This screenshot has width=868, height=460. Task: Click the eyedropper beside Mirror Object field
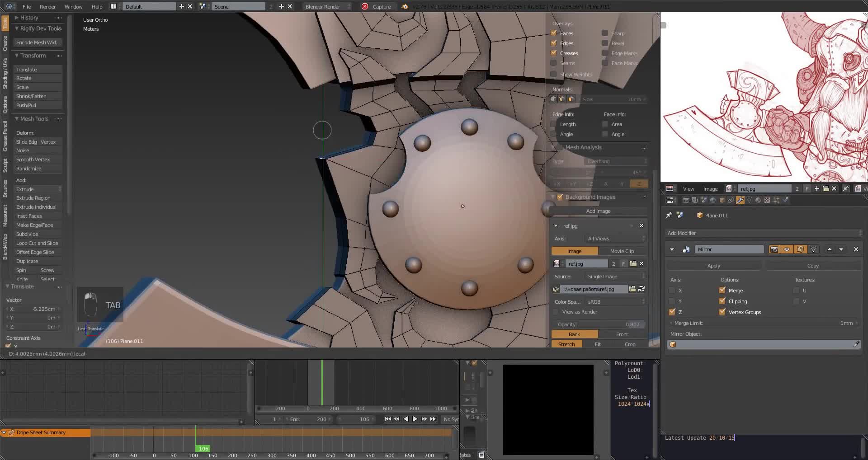pyautogui.click(x=856, y=344)
